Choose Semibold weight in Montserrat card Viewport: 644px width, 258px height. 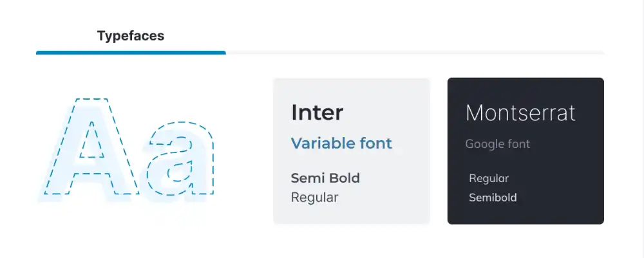(493, 198)
